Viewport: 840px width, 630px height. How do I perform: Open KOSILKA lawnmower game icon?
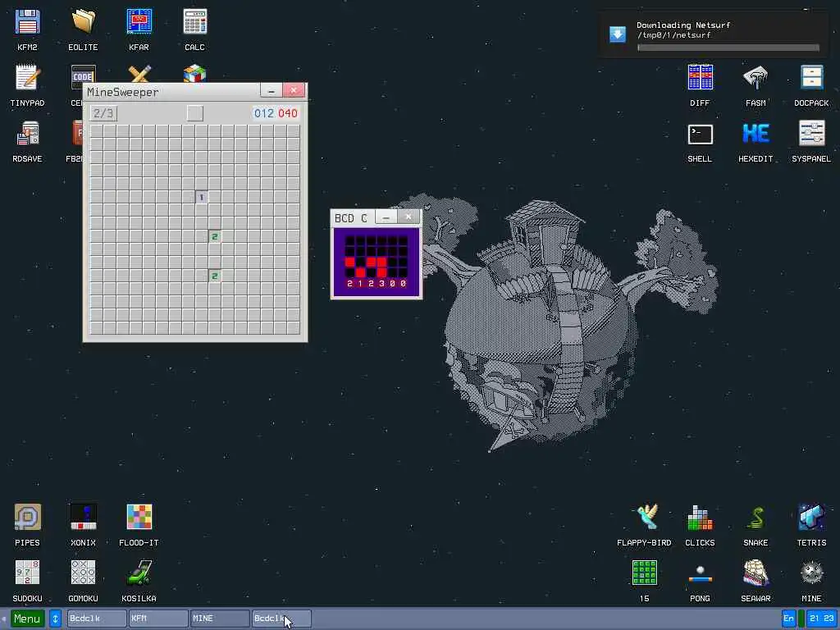(x=139, y=581)
